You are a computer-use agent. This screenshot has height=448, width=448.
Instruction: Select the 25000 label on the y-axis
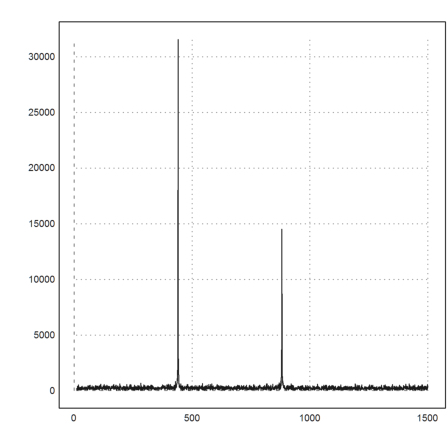point(42,112)
